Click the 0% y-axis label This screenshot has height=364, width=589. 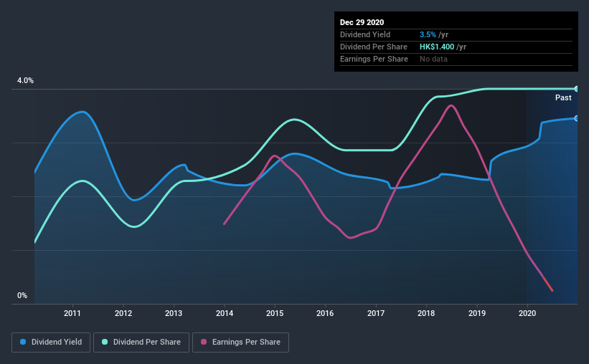pos(22,296)
